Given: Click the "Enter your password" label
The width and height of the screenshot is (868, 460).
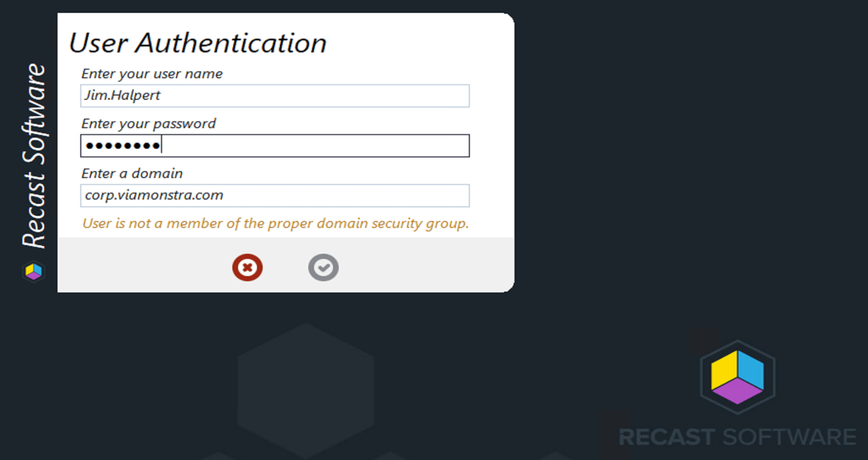Looking at the screenshot, I should click(x=148, y=124).
